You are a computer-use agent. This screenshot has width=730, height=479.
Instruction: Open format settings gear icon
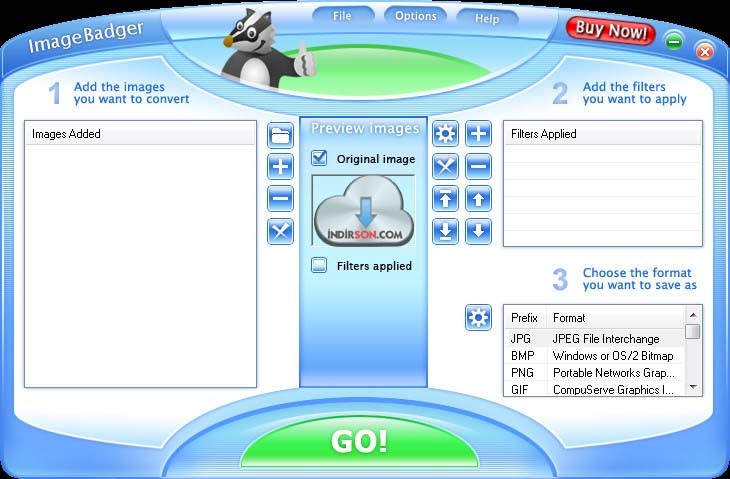478,317
